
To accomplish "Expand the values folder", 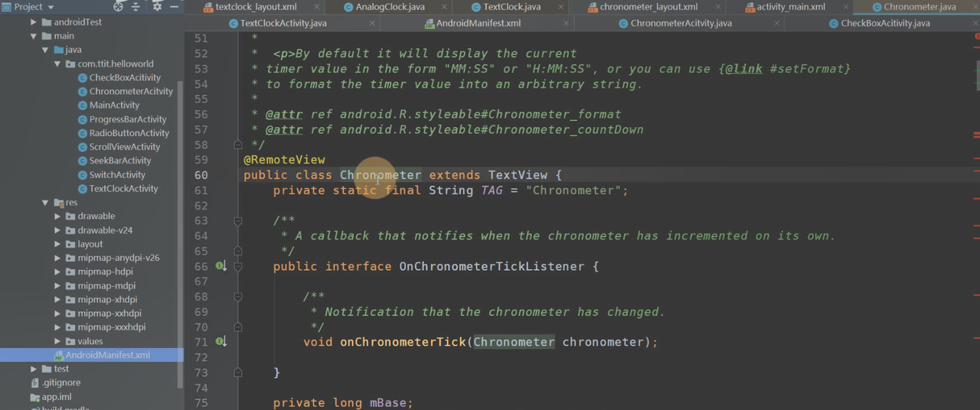I will click(x=57, y=341).
